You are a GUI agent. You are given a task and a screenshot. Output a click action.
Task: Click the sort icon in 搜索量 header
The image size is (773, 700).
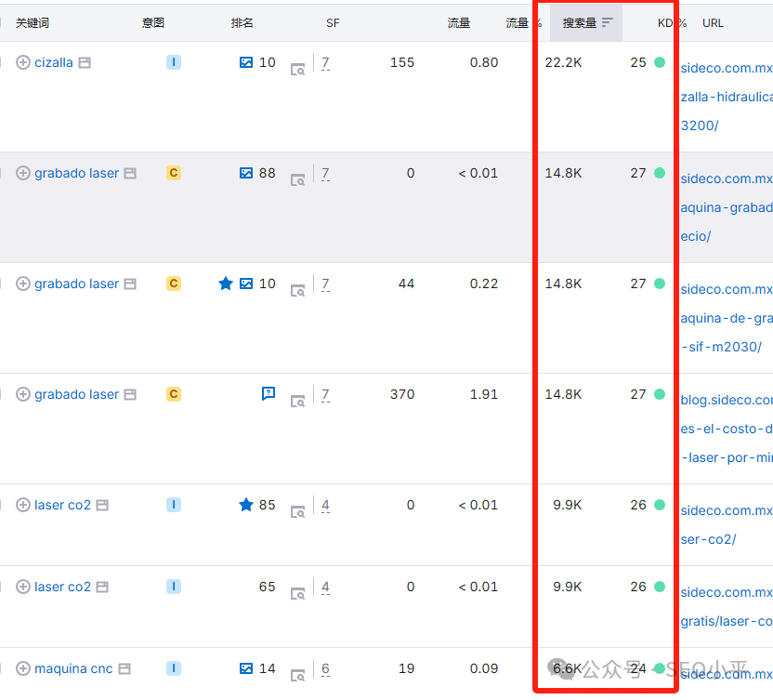[x=608, y=22]
